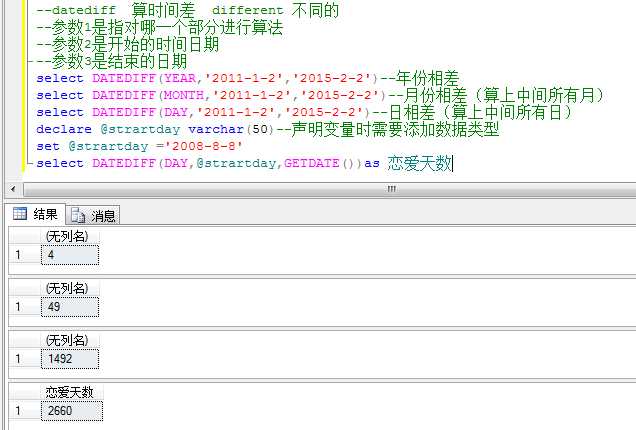Click the --datediff 算时间差 comment line
Screen dimensions: 636x430
(x=187, y=10)
